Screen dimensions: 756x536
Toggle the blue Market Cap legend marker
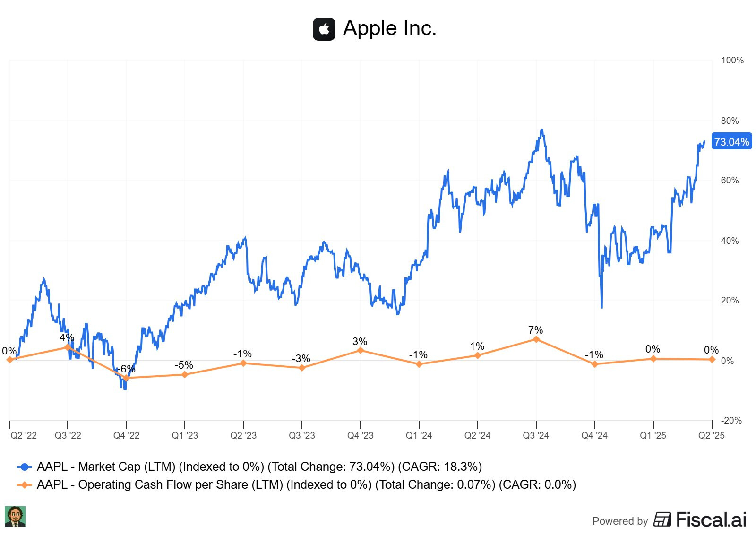tap(24, 467)
